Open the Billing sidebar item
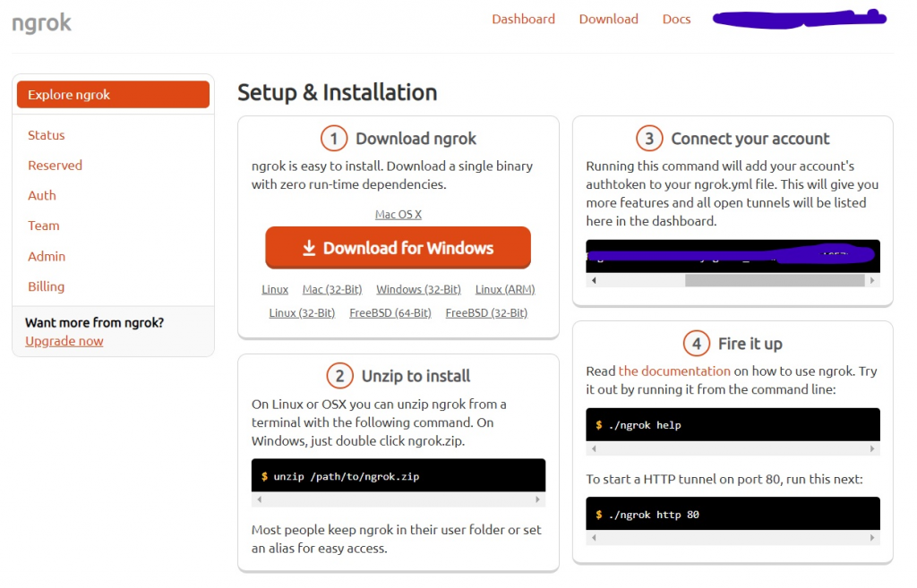917x588 pixels. click(47, 286)
